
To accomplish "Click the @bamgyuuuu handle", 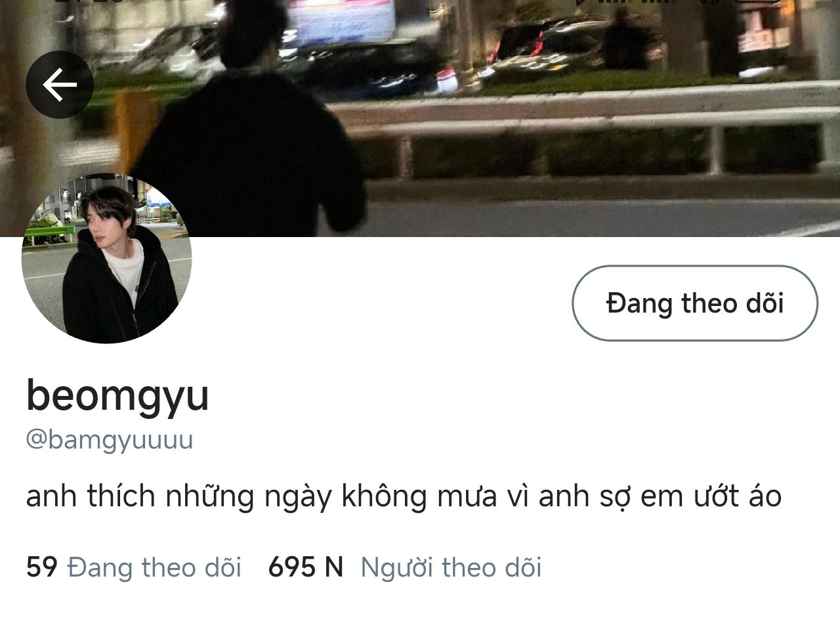I will pos(110,439).
